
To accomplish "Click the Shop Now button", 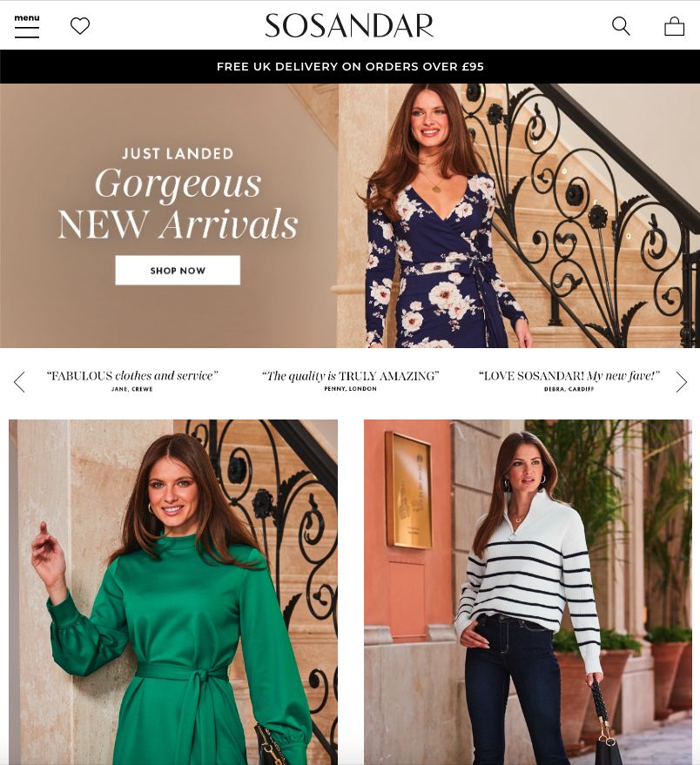I will 178,271.
